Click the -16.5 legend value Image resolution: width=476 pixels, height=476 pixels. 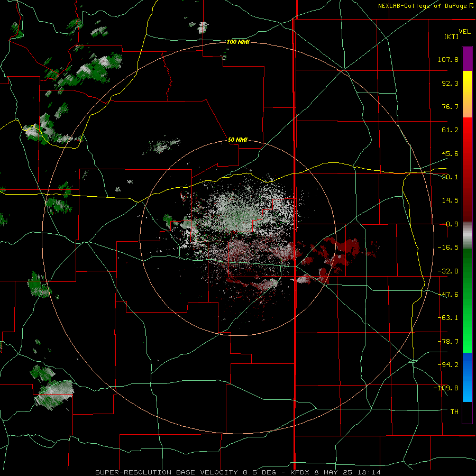tap(448, 248)
